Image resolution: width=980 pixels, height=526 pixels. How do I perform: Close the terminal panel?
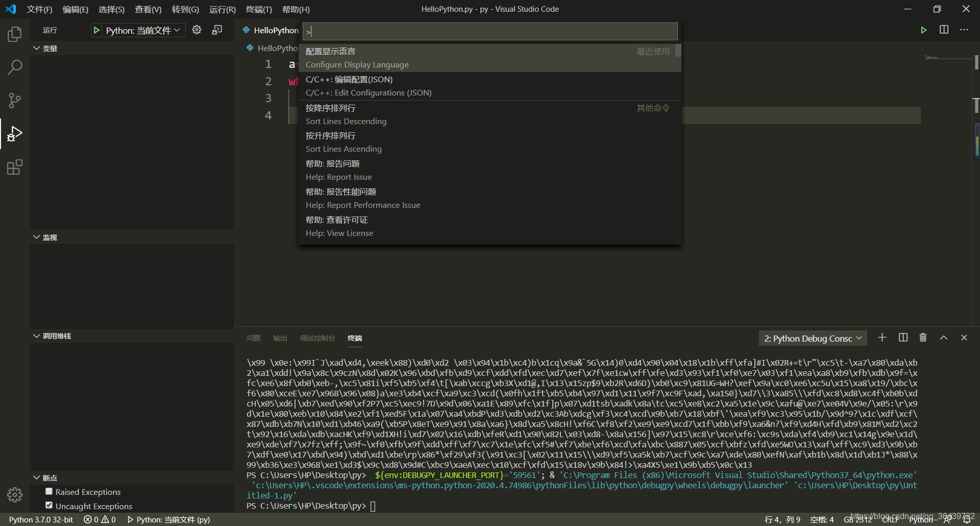tap(964, 338)
